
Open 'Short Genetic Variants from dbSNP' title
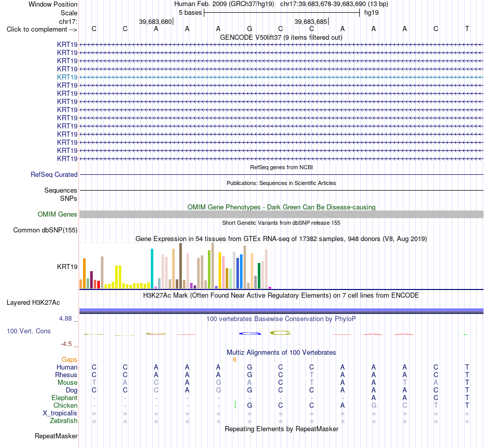281,223
